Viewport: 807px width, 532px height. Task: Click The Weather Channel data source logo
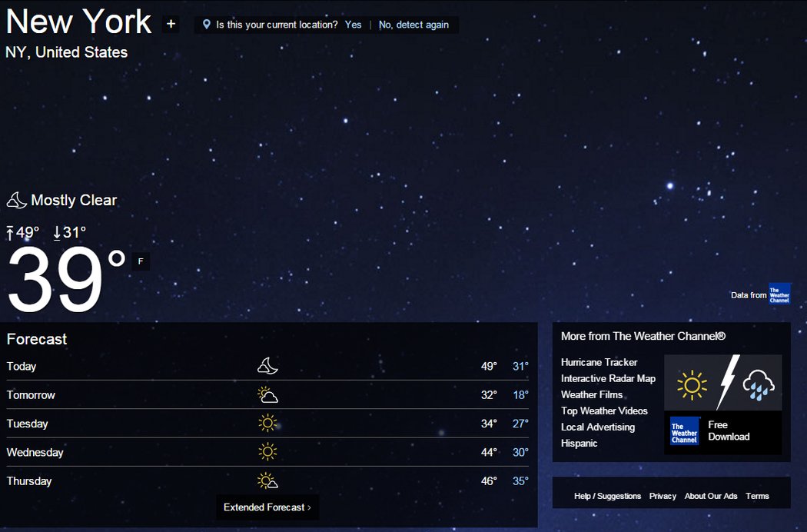pyautogui.click(x=779, y=294)
